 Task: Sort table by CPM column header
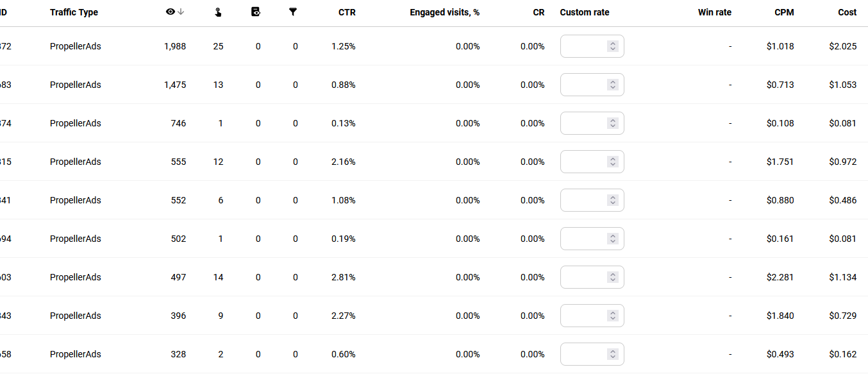(x=784, y=12)
